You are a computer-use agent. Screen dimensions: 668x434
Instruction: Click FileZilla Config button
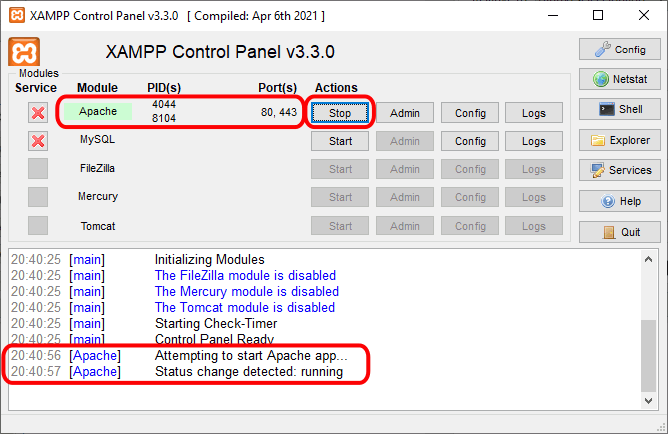[x=470, y=169]
